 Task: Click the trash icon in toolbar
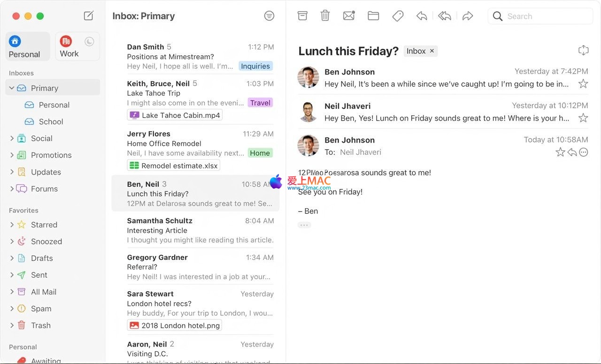click(x=325, y=16)
